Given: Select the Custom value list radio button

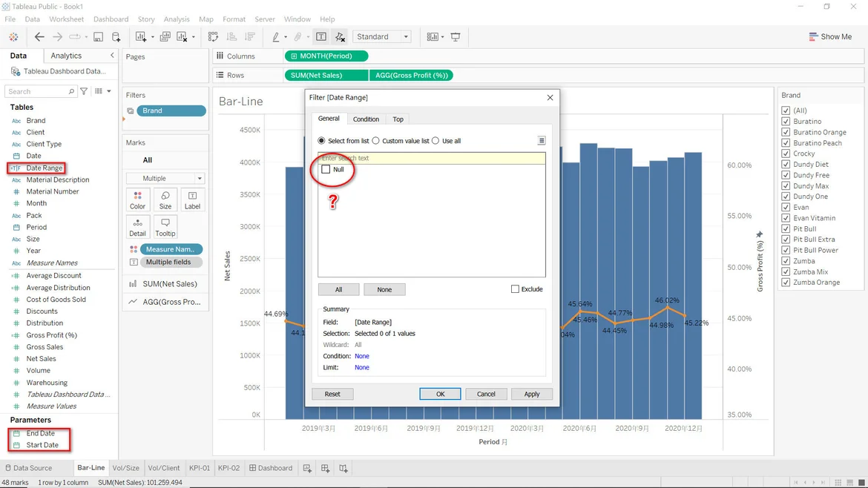Looking at the screenshot, I should tap(376, 141).
